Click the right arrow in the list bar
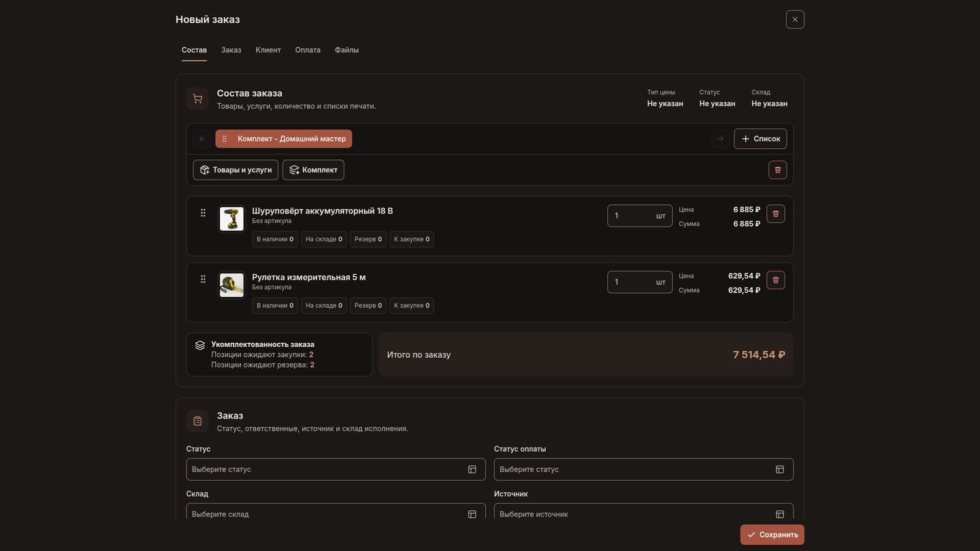Viewport: 980px width, 551px height. 721,139
